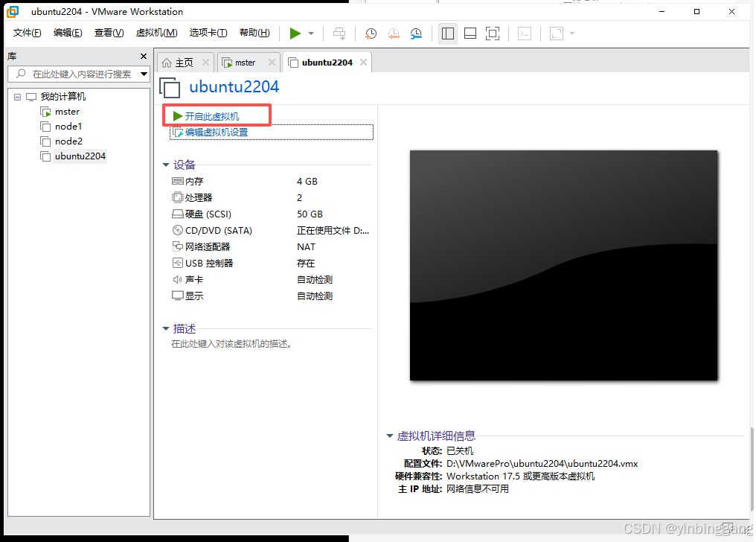Toggle the library sidebar view icon

coord(448,34)
